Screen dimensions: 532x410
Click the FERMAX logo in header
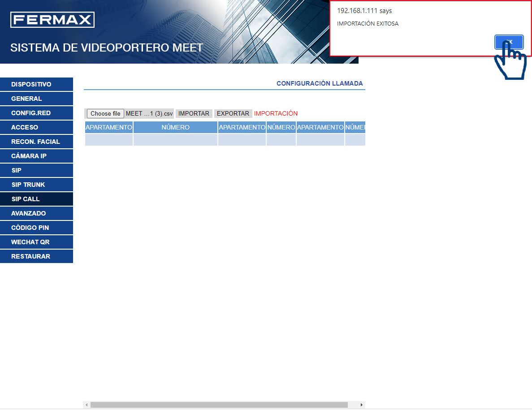click(52, 20)
